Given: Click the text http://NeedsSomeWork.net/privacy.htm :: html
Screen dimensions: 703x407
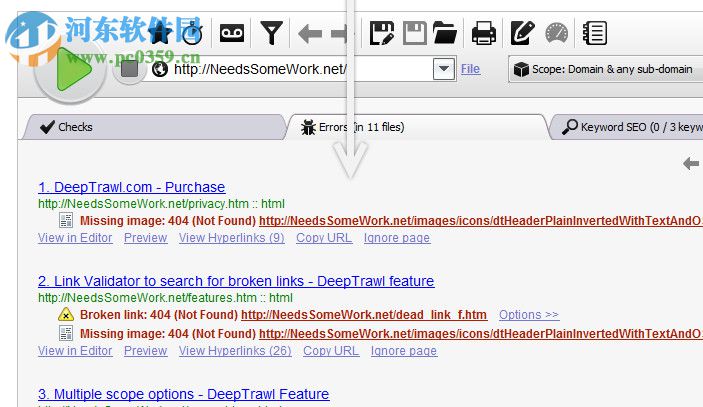Looking at the screenshot, I should (161, 204).
